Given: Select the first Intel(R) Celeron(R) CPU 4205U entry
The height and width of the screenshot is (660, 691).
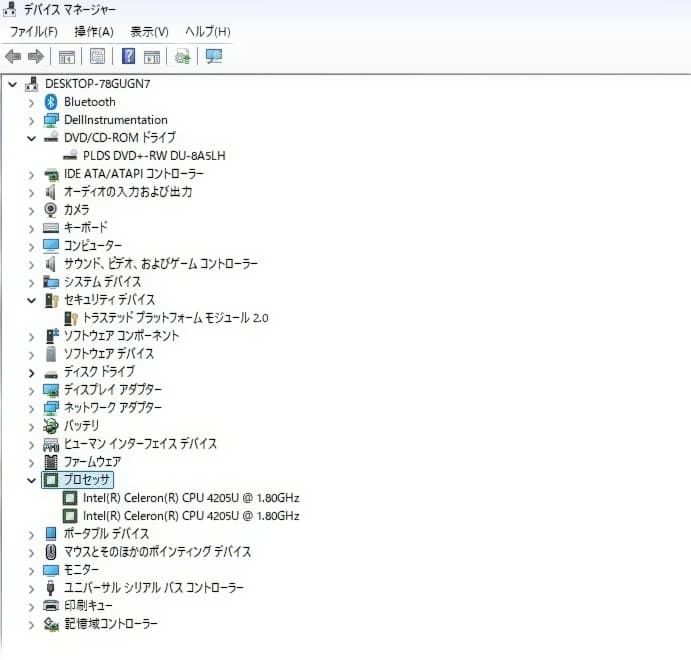Looking at the screenshot, I should tap(191, 498).
